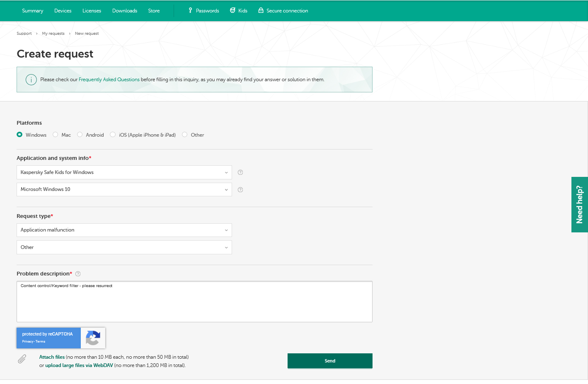Click into the Problem description text area

point(194,302)
